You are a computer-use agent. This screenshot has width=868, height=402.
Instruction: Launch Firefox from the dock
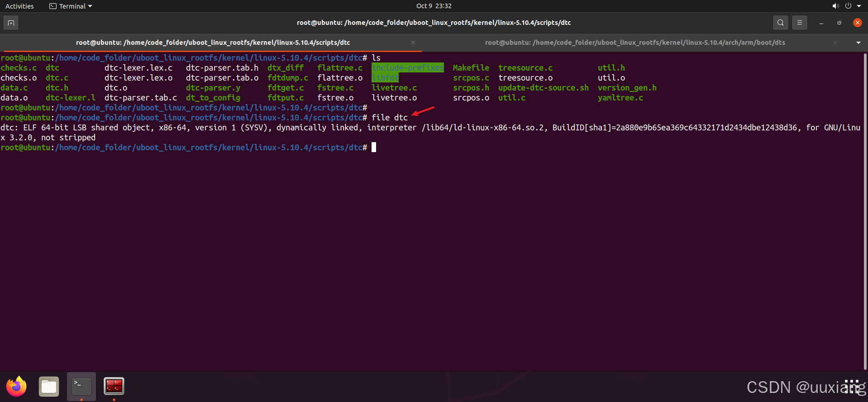16,387
